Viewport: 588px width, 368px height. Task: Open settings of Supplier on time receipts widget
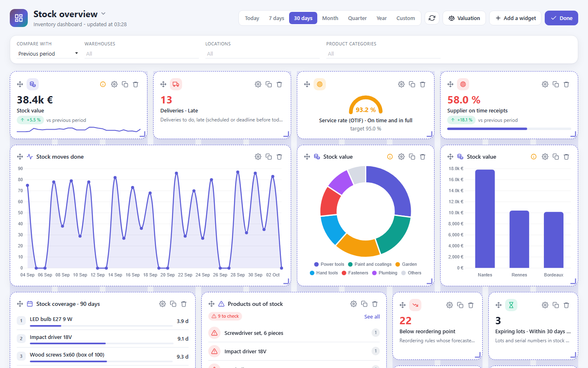pyautogui.click(x=545, y=84)
